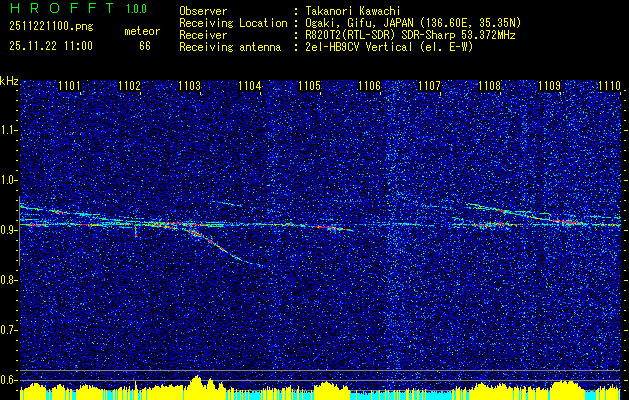Click the 1106 time marker
The height and width of the screenshot is (400, 629).
[369, 86]
